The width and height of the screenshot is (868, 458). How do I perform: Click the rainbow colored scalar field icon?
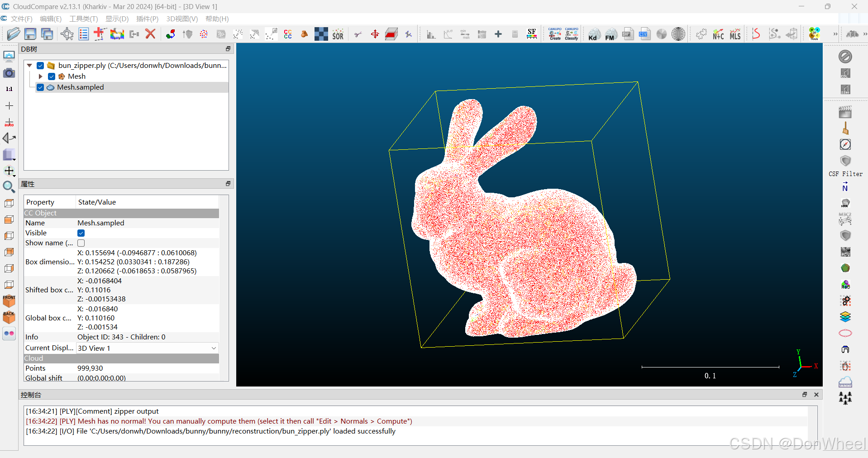(x=117, y=34)
